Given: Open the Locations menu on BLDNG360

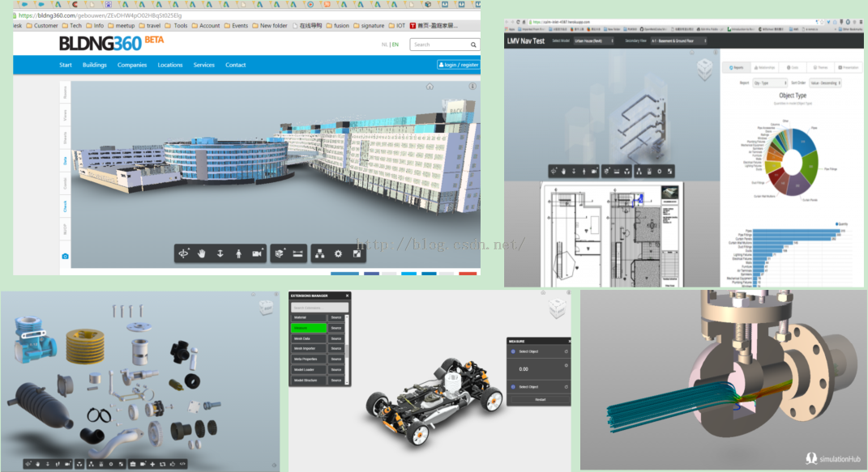Looking at the screenshot, I should pyautogui.click(x=170, y=66).
